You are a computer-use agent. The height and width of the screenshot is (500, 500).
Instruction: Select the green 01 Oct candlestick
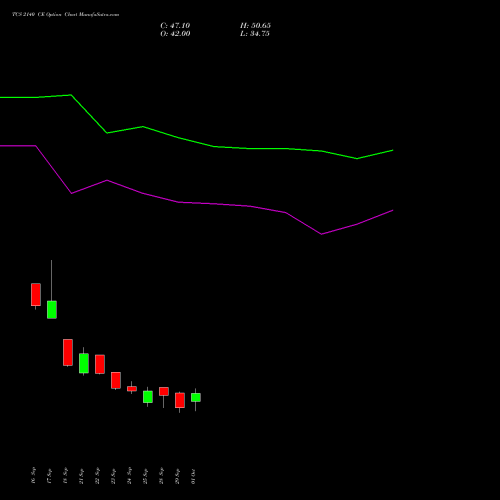[x=196, y=397]
